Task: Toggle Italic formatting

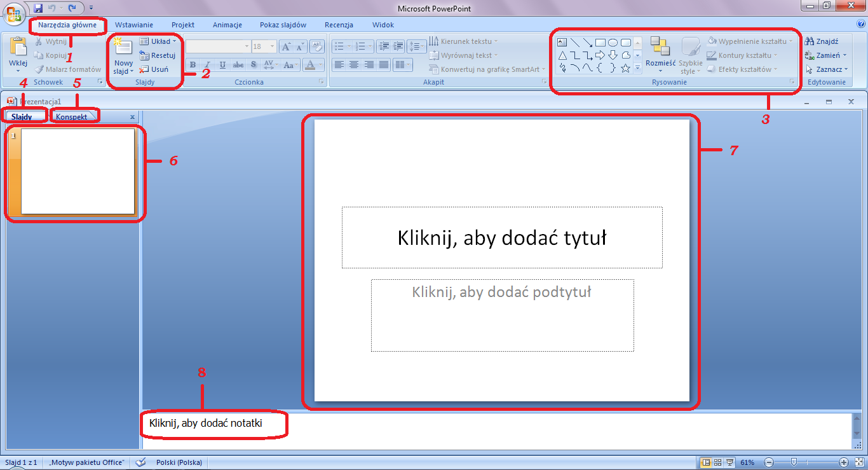Action: [208, 65]
